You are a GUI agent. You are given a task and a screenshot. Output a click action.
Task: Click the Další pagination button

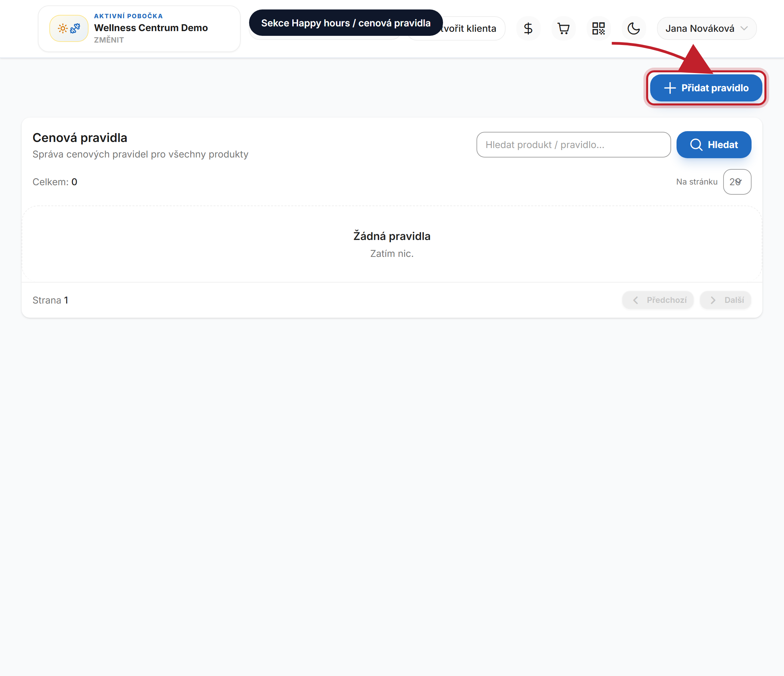(725, 300)
